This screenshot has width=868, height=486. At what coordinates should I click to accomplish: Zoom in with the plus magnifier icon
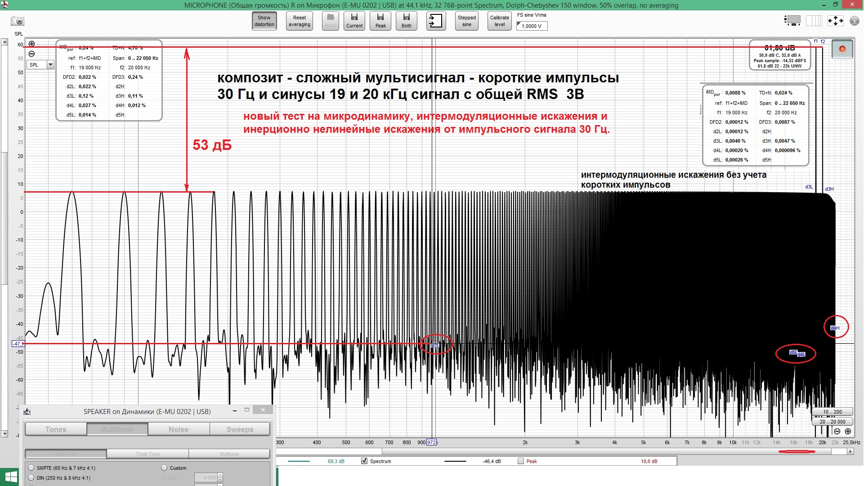click(x=31, y=45)
